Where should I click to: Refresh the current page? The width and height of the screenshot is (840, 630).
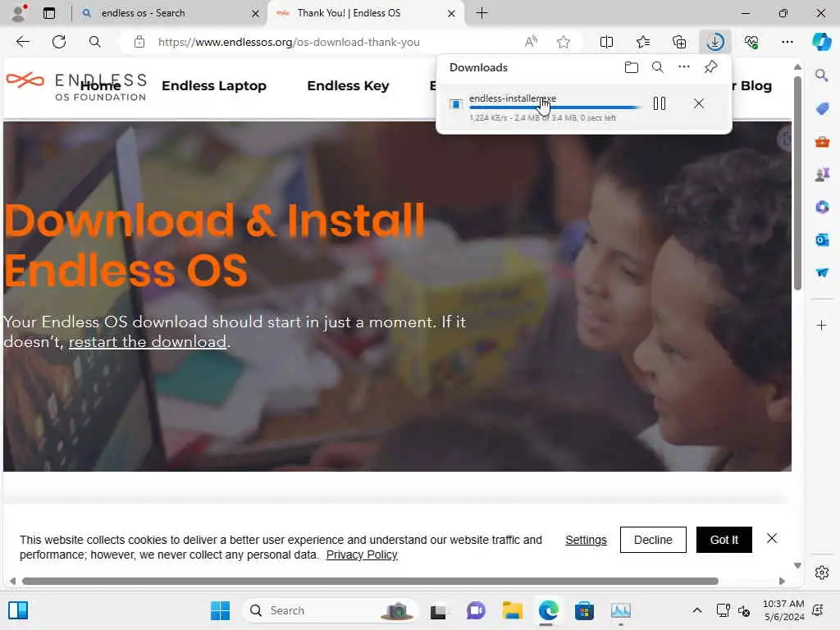[59, 42]
